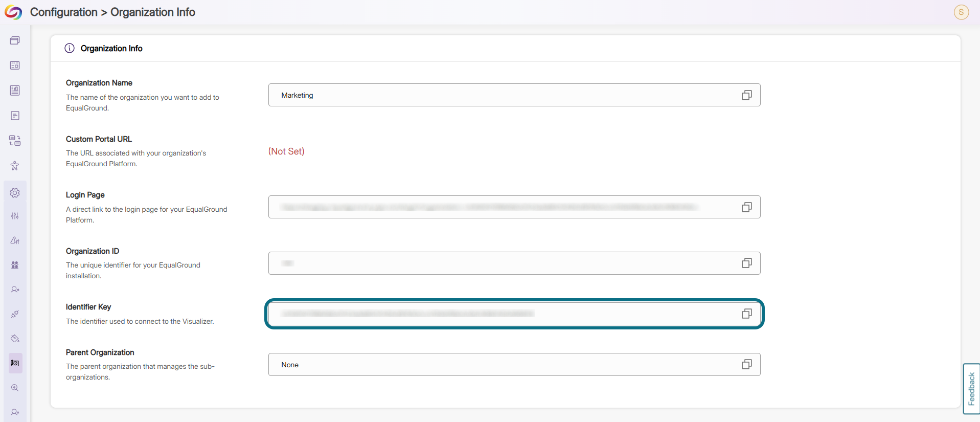Click the EqualGround logo icon

tap(13, 12)
